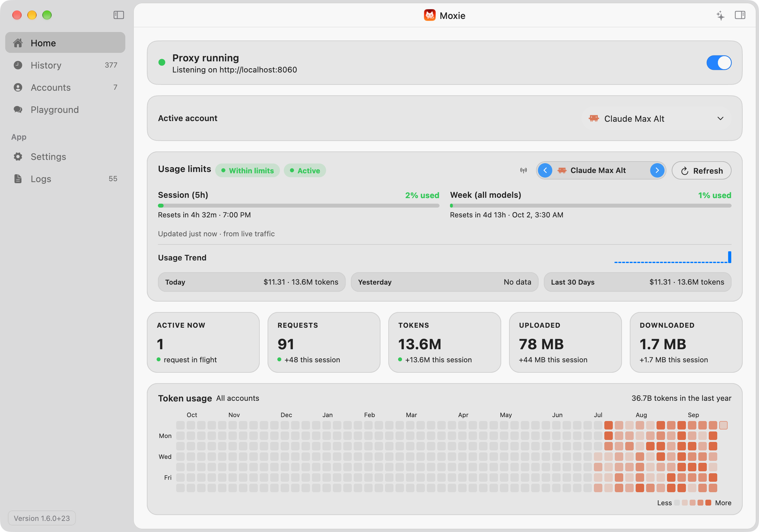
Task: Click the Playground chat bubble icon
Action: [18, 109]
